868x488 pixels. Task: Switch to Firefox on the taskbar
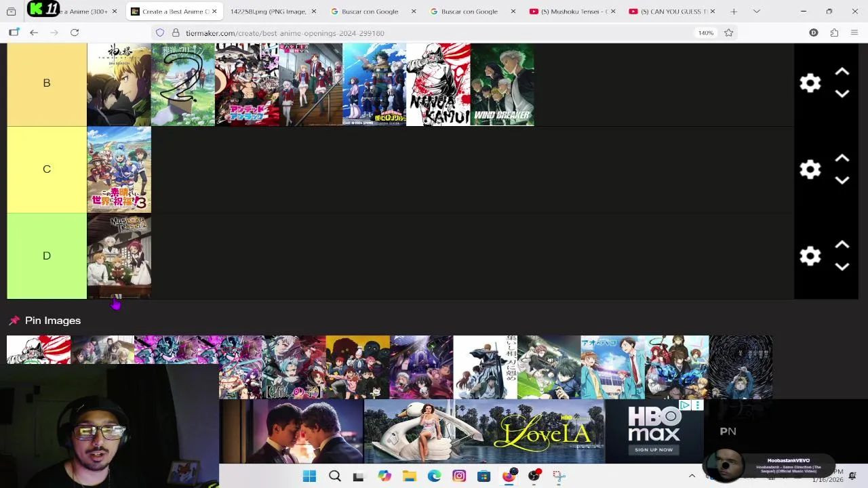[x=509, y=476]
